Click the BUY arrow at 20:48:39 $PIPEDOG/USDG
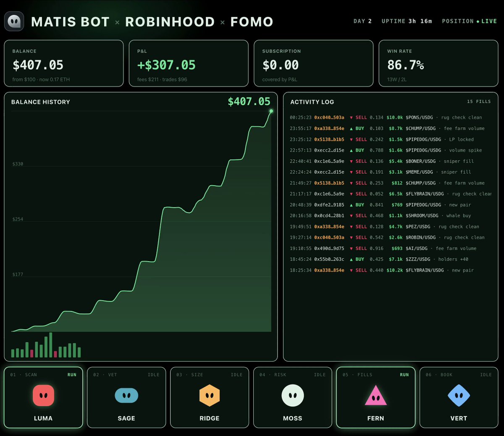504x436 pixels. click(351, 205)
